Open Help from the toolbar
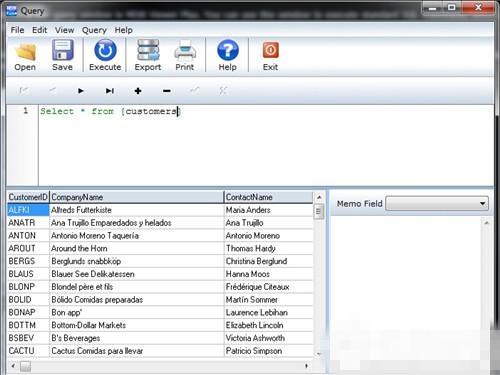 (228, 55)
